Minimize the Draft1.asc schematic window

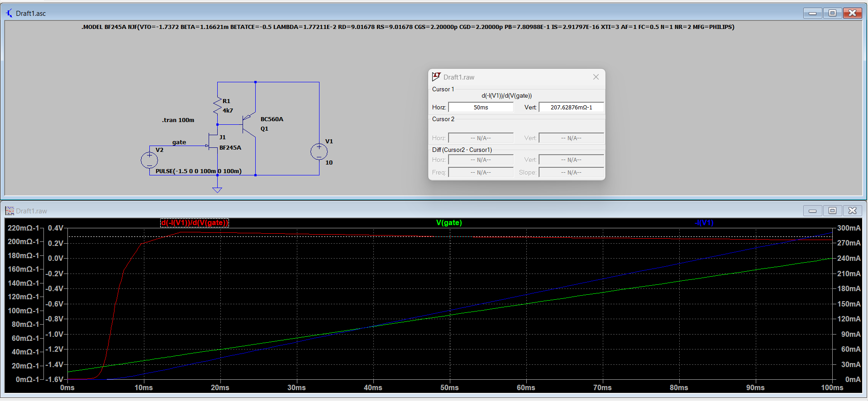pyautogui.click(x=813, y=13)
